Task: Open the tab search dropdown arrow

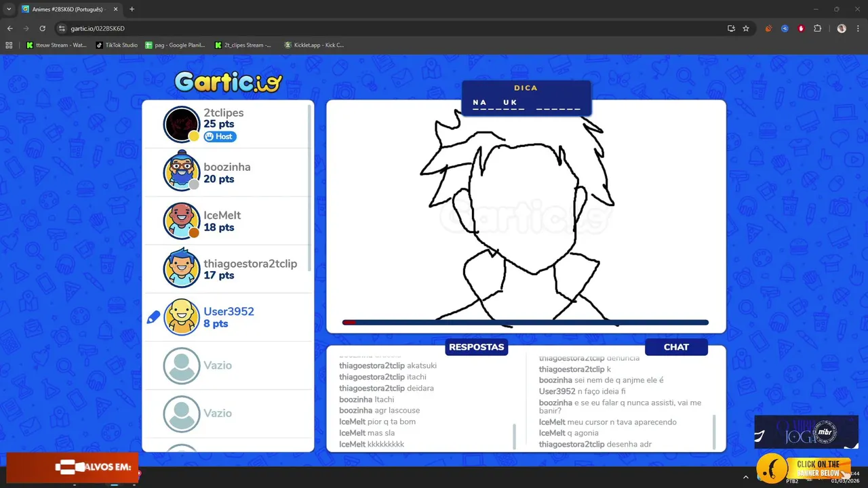Action: pyautogui.click(x=9, y=9)
